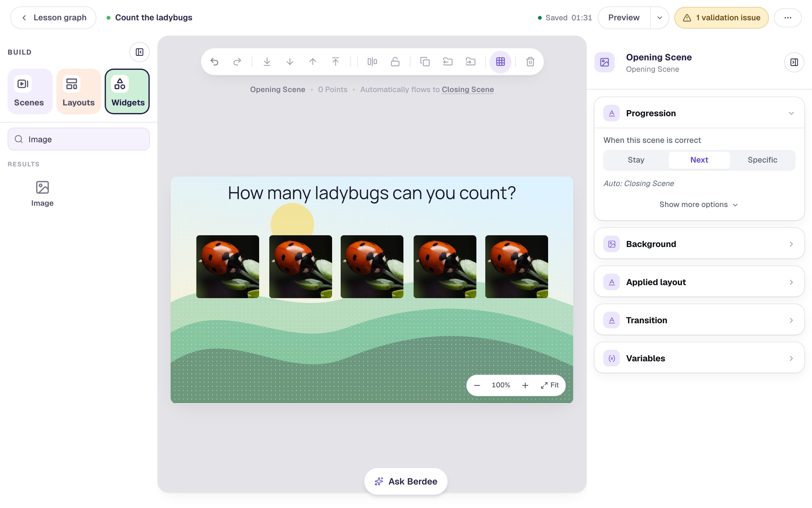
Task: Select Stay progression option
Action: tap(636, 160)
